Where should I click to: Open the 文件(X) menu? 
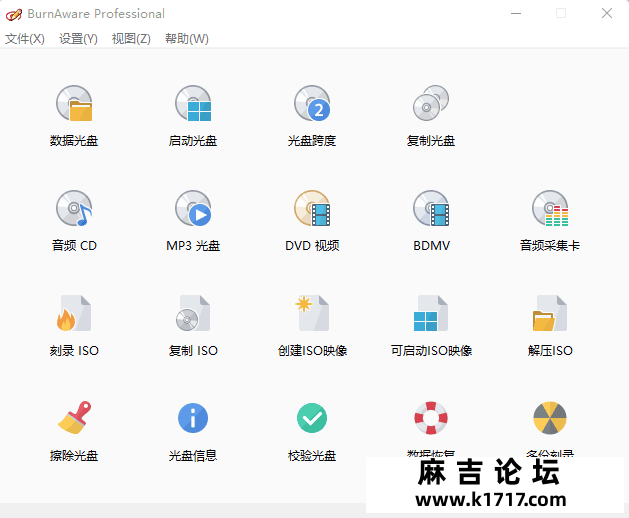[x=25, y=39]
